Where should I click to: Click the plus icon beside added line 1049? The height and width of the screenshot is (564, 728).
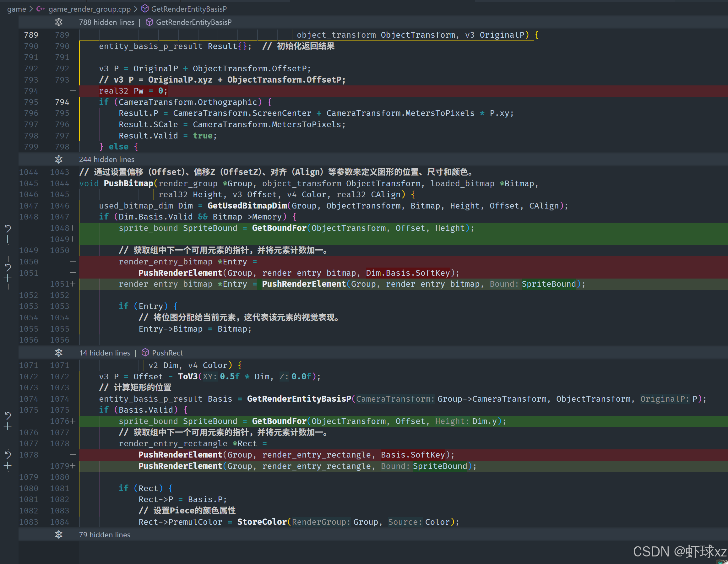(x=8, y=239)
